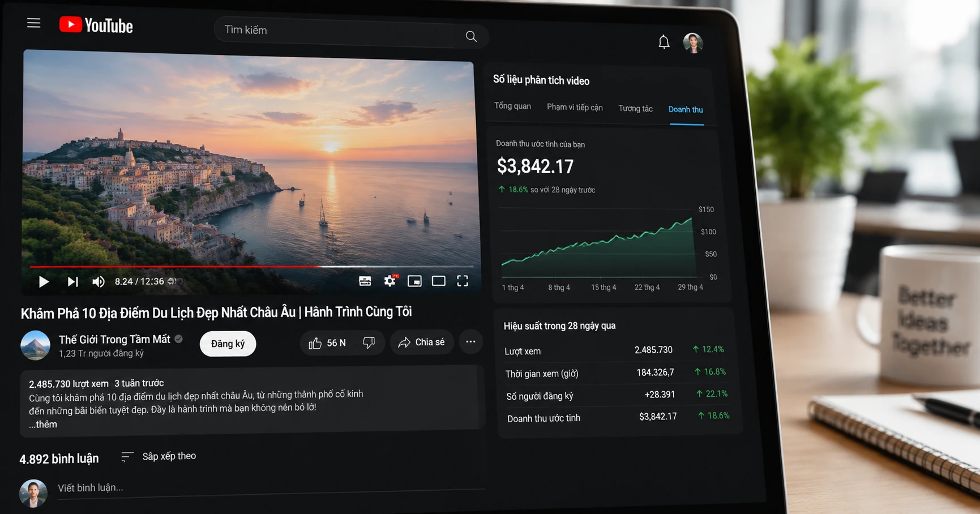
Task: Open the account avatar menu
Action: pyautogui.click(x=693, y=43)
